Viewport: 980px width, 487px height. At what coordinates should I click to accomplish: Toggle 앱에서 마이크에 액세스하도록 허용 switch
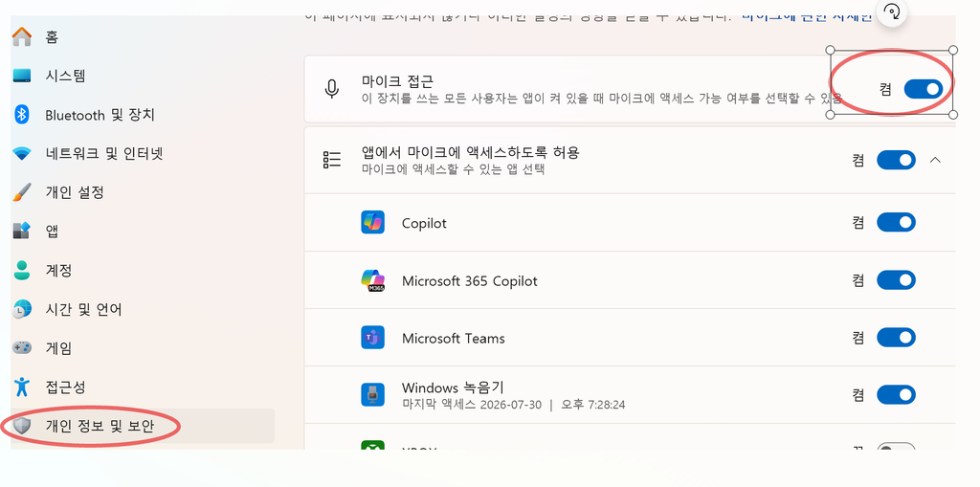pos(896,160)
